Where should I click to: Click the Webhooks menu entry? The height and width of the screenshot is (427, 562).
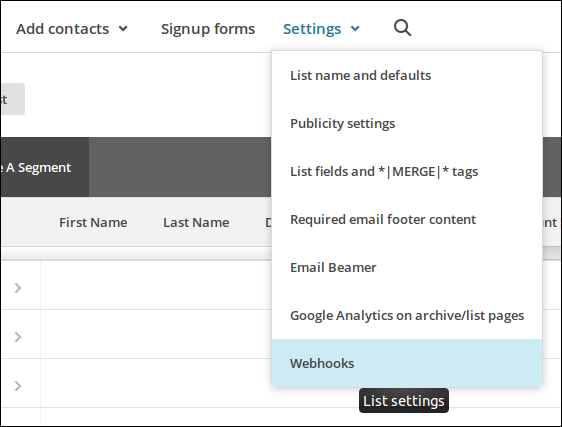pyautogui.click(x=407, y=363)
